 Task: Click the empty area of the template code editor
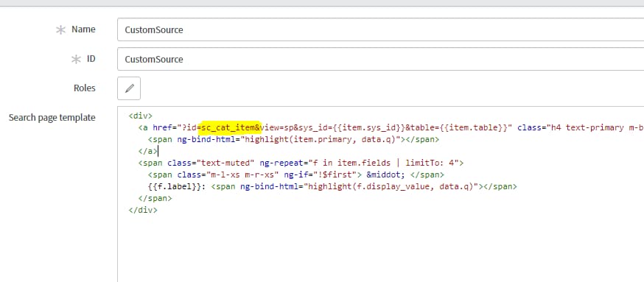coord(380,248)
